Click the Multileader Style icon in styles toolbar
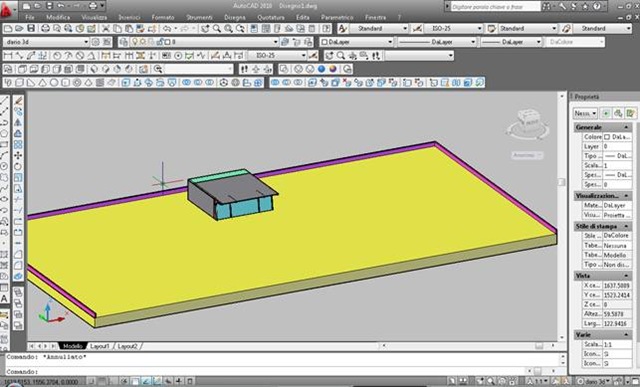Image resolution: width=640 pixels, height=387 pixels. click(566, 29)
